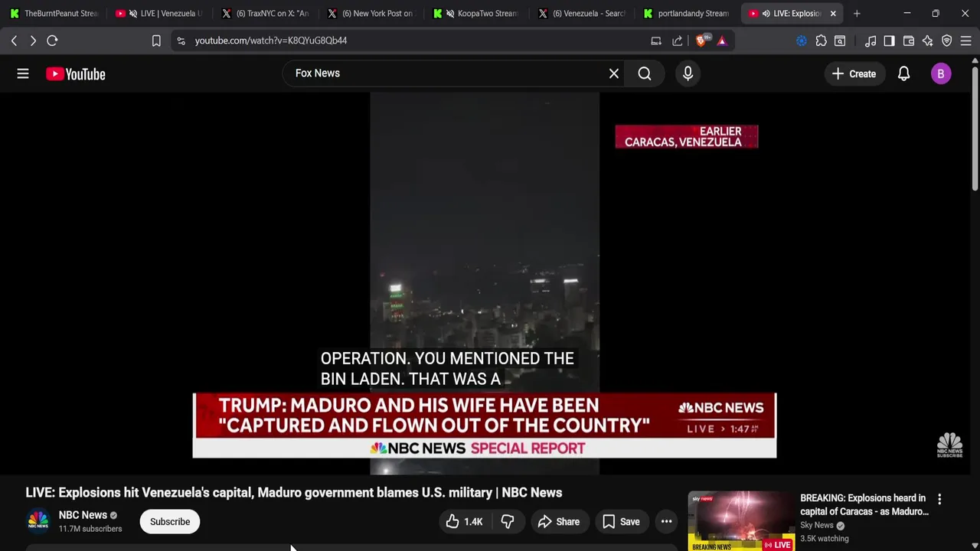Open the NBC News channel avatar
The width and height of the screenshot is (980, 551).
coord(38,521)
